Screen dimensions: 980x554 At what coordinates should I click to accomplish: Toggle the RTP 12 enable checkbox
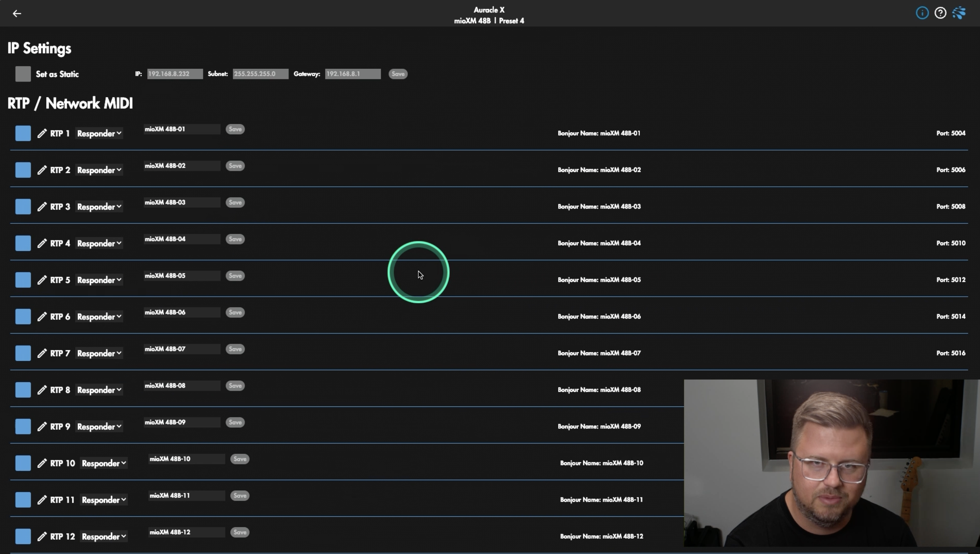[x=23, y=536]
